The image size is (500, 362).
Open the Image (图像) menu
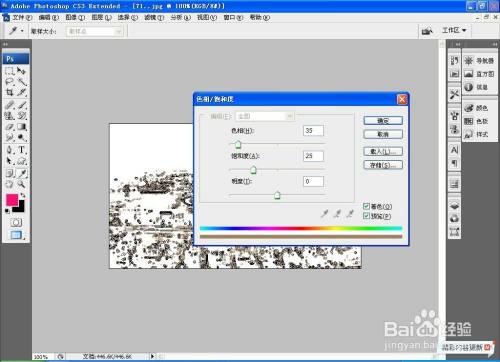point(75,17)
